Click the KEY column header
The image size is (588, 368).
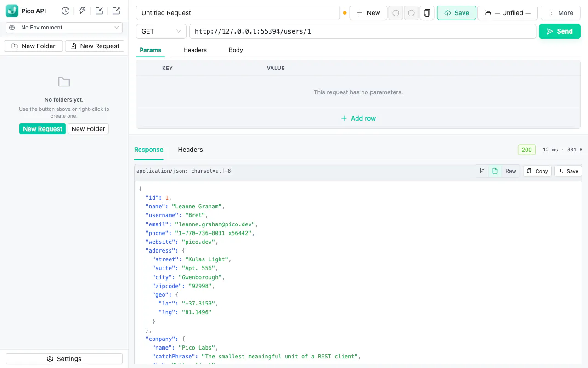(167, 68)
